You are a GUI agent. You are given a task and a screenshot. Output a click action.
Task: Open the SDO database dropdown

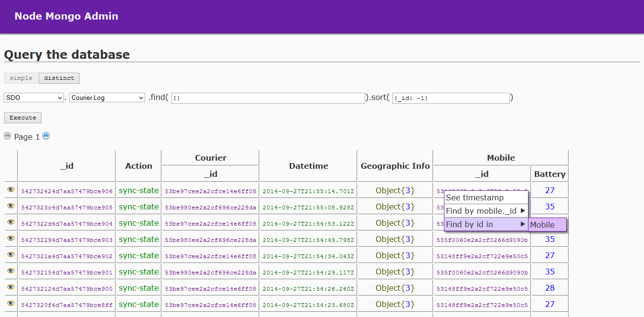click(33, 98)
